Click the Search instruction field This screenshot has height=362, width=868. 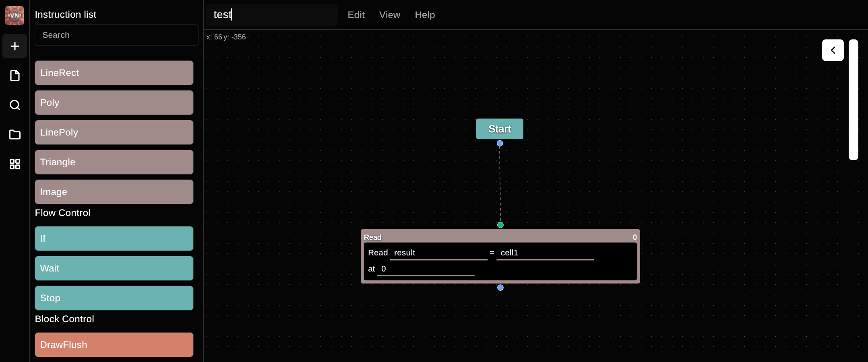[116, 35]
